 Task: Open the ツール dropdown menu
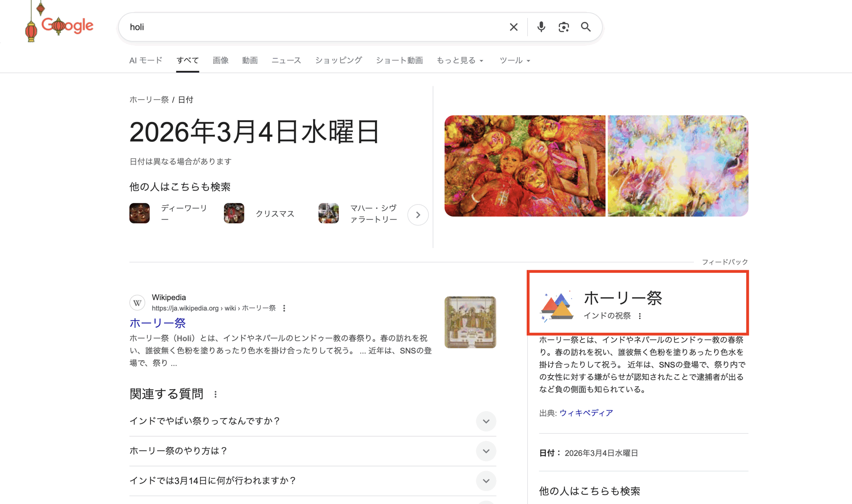coord(514,61)
